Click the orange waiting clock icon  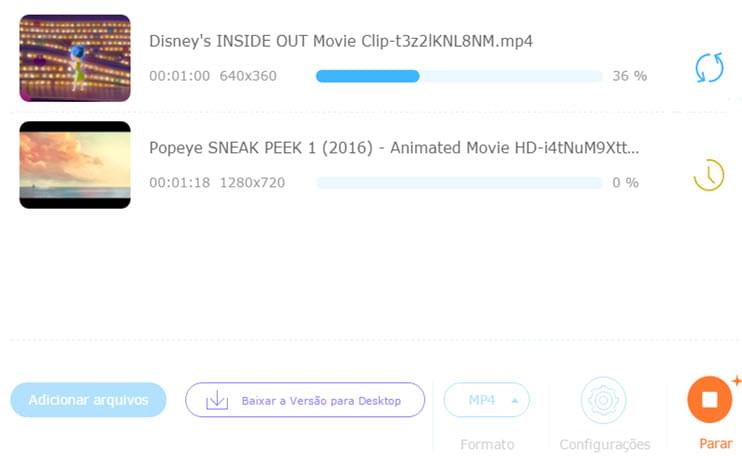(708, 175)
